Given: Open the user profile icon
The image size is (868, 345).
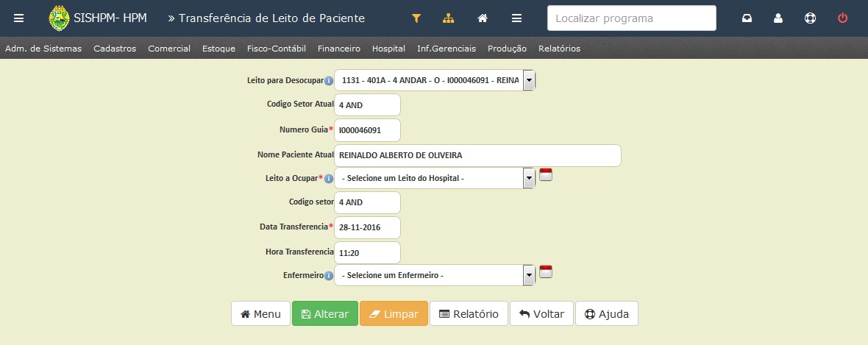Looking at the screenshot, I should tap(778, 18).
